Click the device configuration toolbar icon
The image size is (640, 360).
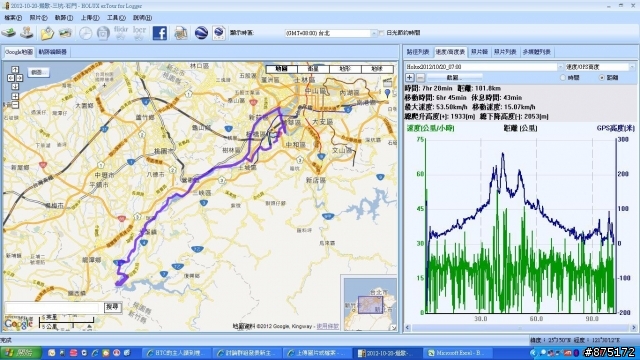[x=27, y=33]
